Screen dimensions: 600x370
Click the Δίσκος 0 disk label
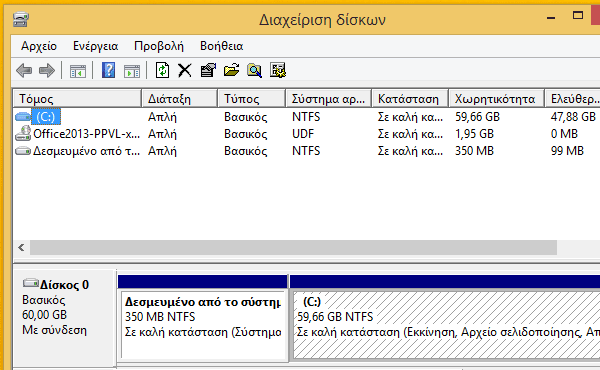click(64, 285)
